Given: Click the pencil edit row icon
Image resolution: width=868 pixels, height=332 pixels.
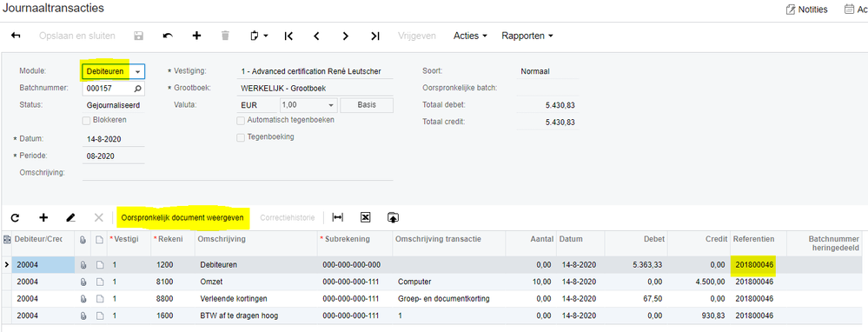Looking at the screenshot, I should tap(70, 218).
